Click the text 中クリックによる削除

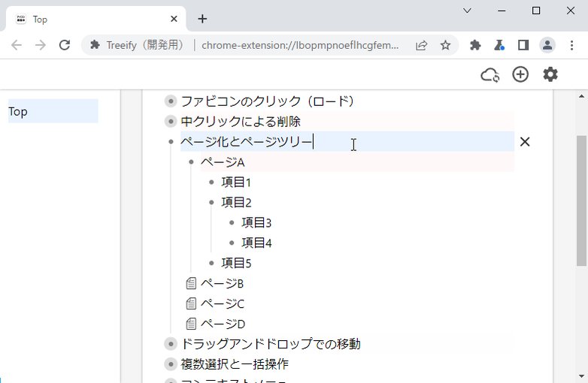[241, 122]
